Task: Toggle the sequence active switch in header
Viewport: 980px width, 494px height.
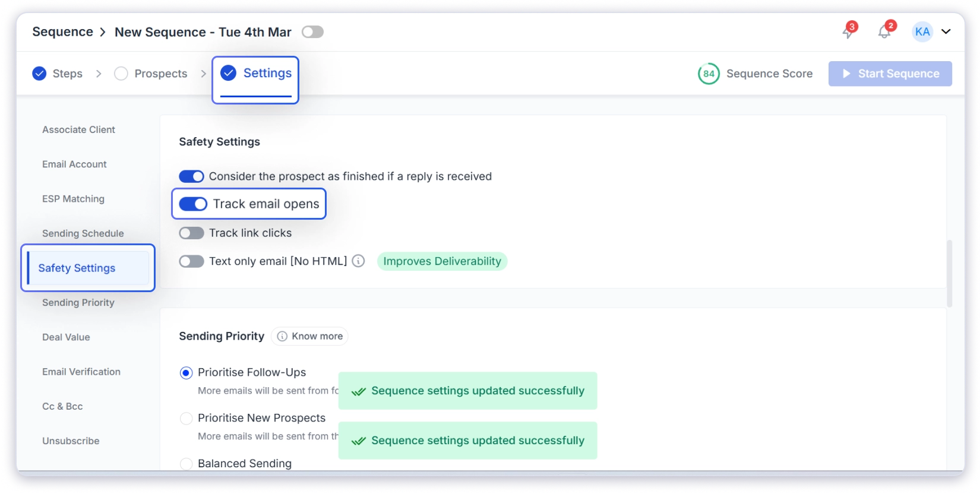Action: (312, 32)
